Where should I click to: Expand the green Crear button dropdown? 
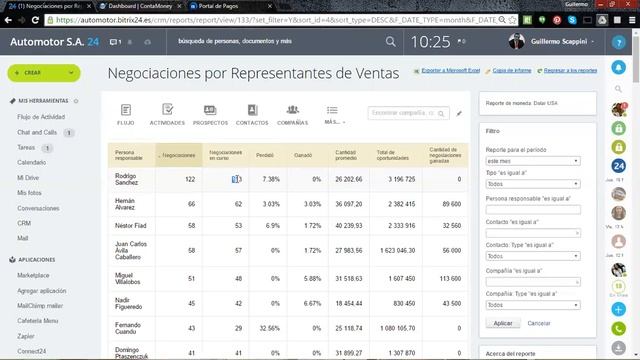click(71, 73)
